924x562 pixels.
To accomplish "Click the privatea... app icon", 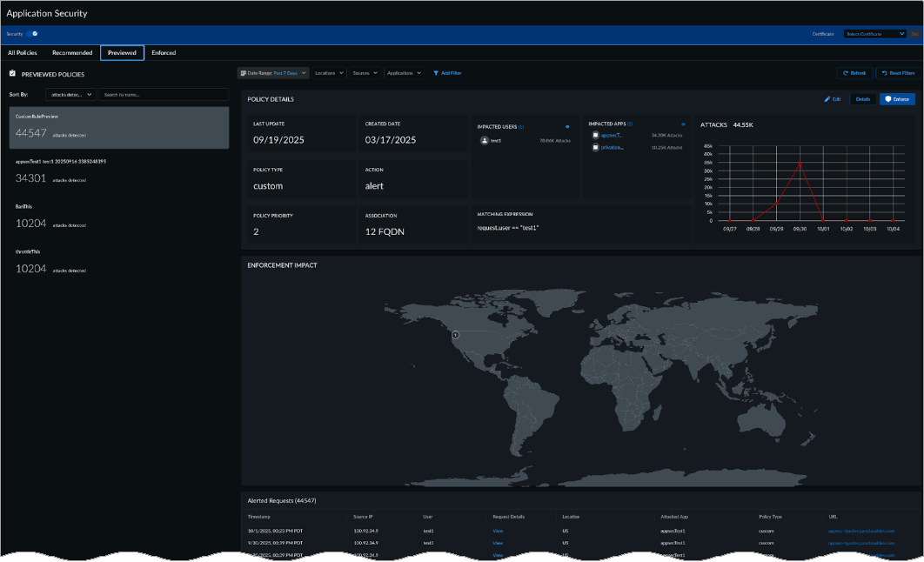I will tap(595, 148).
